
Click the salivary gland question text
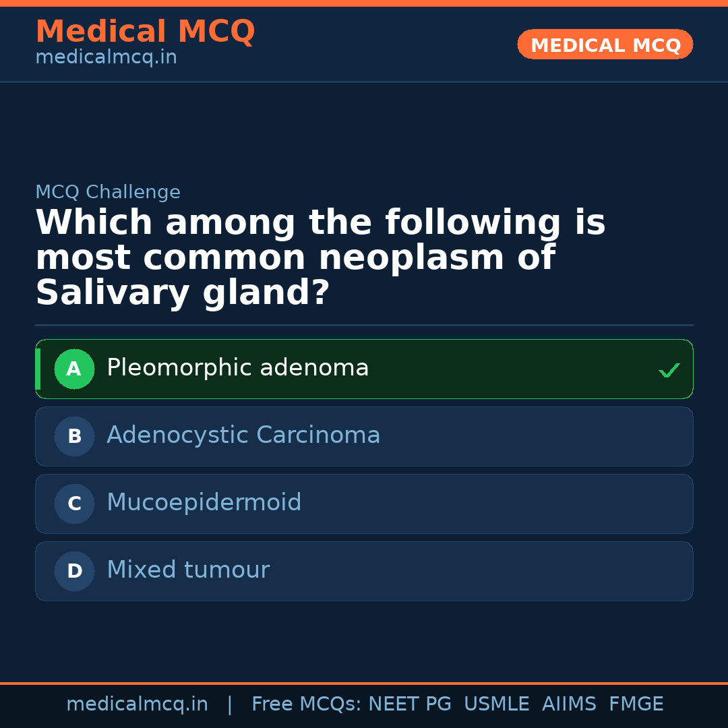coord(320,258)
